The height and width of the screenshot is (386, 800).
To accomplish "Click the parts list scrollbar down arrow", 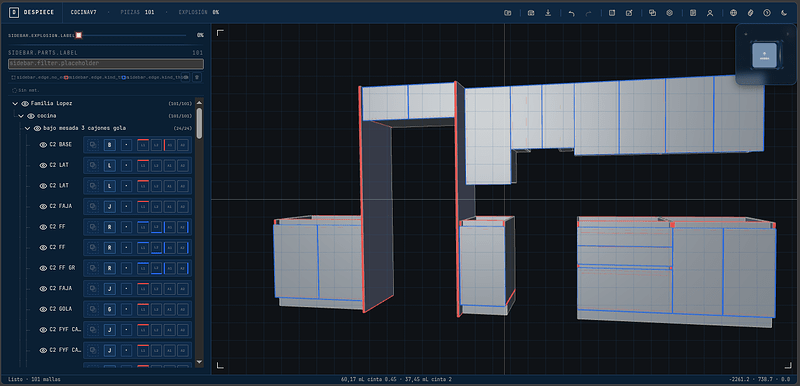I will coord(199,363).
